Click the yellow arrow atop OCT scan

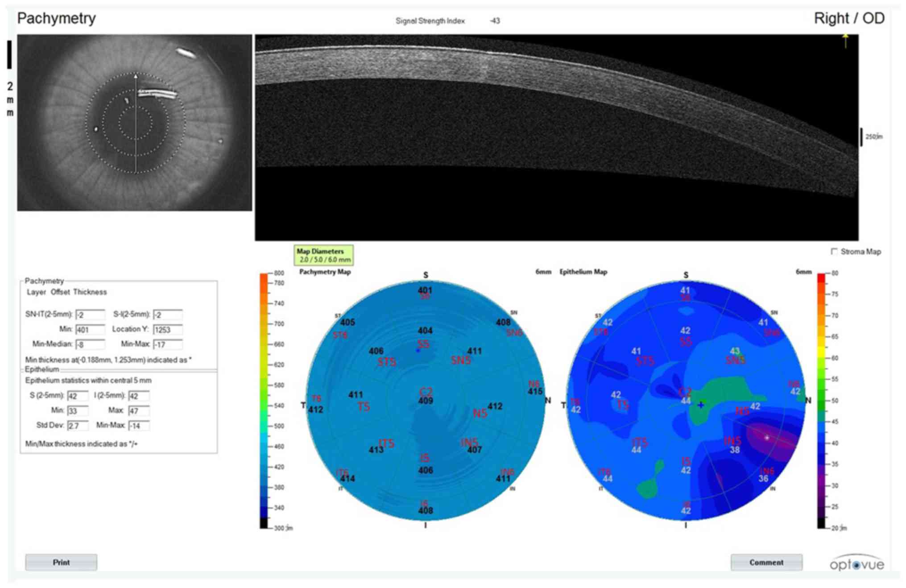(845, 40)
